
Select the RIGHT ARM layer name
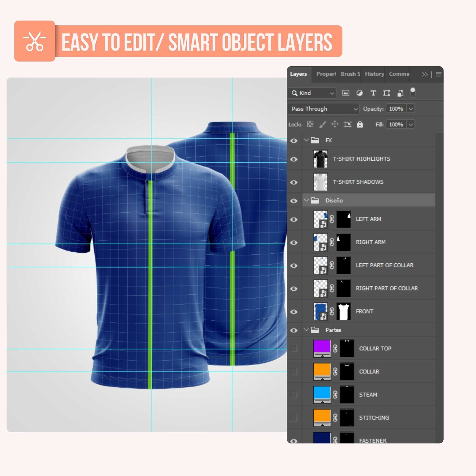371,242
